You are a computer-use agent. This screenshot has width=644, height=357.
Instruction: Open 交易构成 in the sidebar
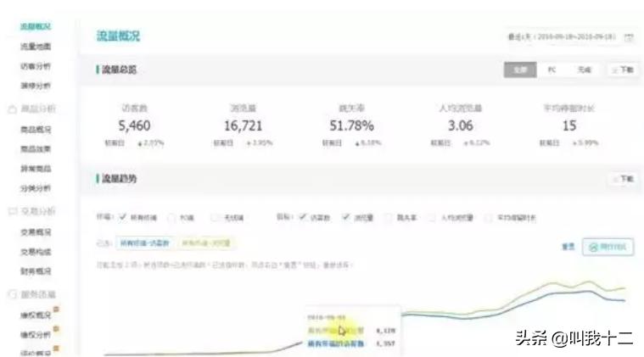coord(36,252)
